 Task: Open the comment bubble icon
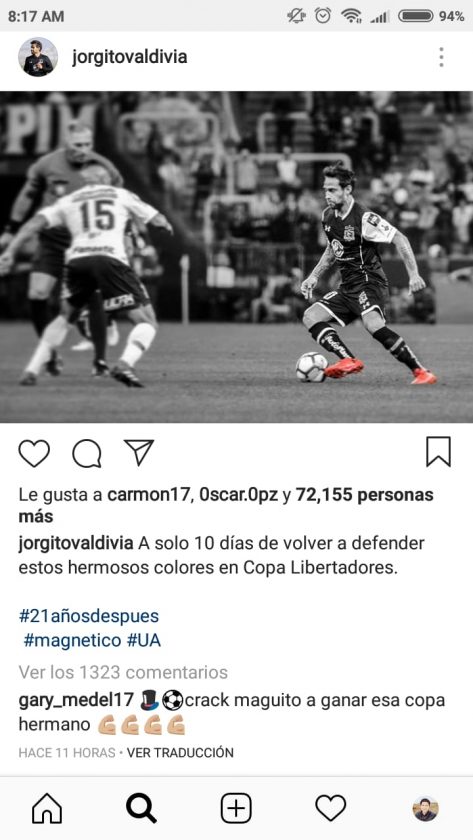87,453
